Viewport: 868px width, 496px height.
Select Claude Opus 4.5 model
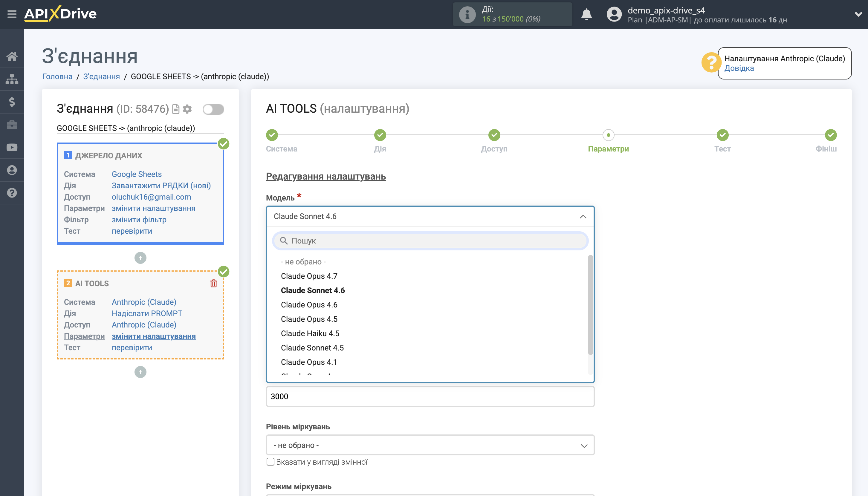coord(309,319)
